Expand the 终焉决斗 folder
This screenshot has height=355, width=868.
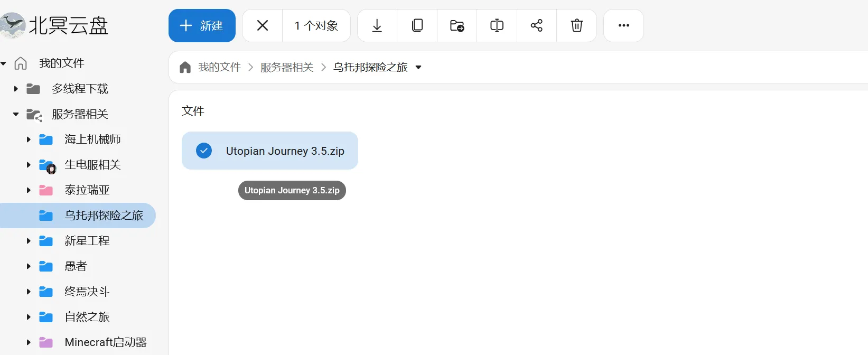pos(29,292)
